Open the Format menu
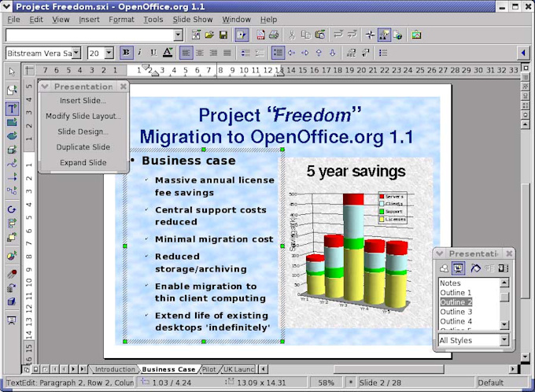The height and width of the screenshot is (392, 535). pyautogui.click(x=121, y=20)
